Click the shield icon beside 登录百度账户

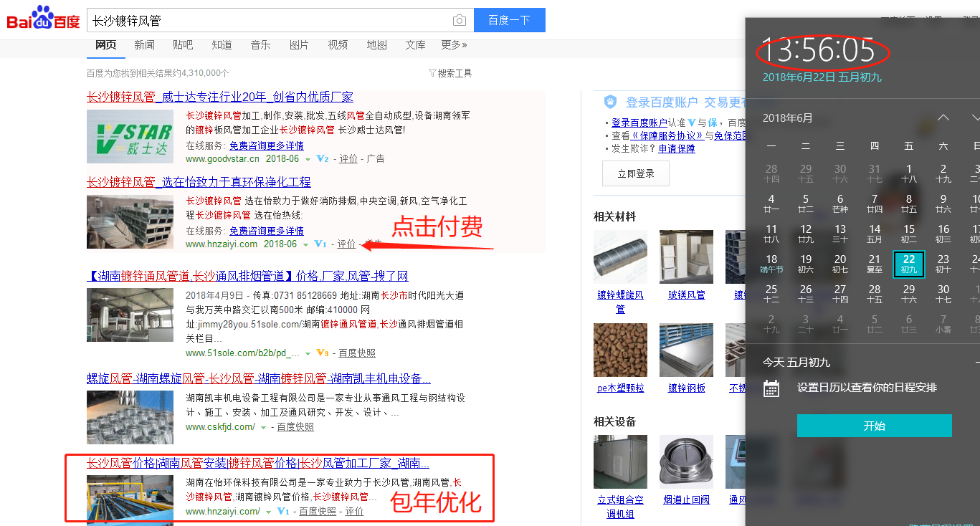click(x=610, y=102)
